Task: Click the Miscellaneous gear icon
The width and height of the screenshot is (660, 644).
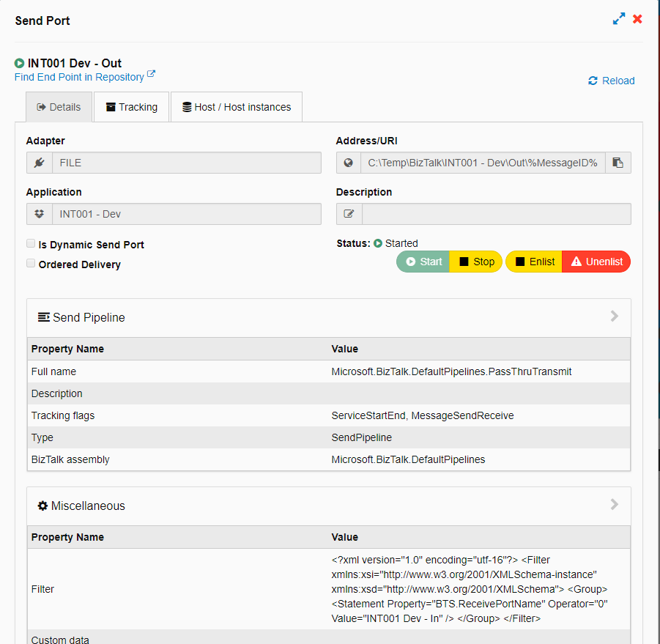Action: pos(42,506)
